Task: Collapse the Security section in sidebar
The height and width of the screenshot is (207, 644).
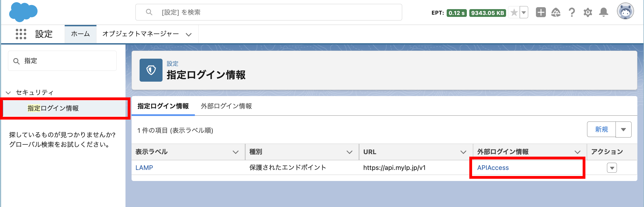Action: (9, 92)
